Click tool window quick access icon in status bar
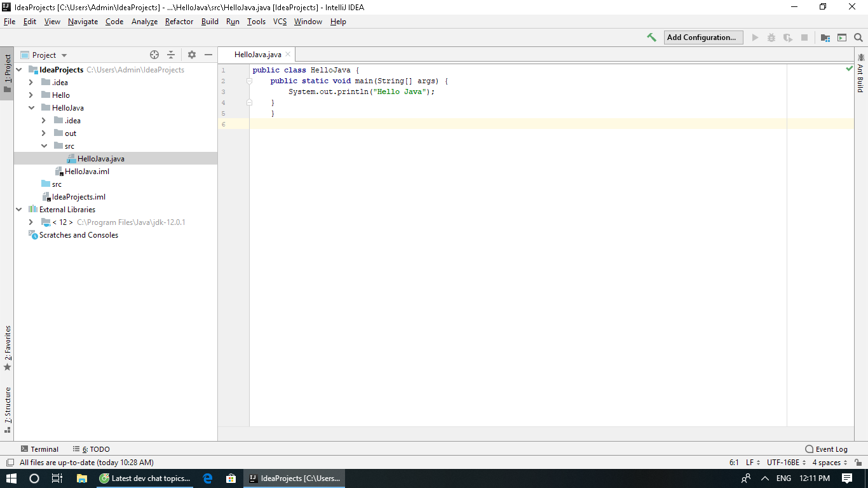This screenshot has width=868, height=488. 10,463
